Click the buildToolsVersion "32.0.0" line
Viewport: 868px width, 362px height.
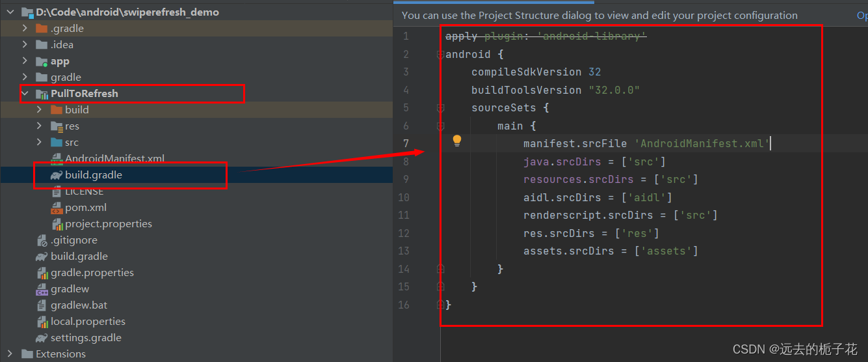[556, 90]
